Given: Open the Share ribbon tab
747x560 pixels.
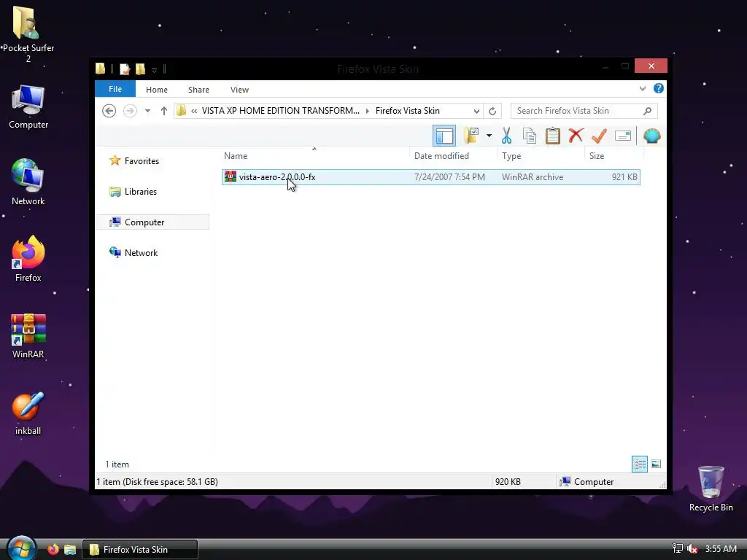Looking at the screenshot, I should click(x=198, y=90).
